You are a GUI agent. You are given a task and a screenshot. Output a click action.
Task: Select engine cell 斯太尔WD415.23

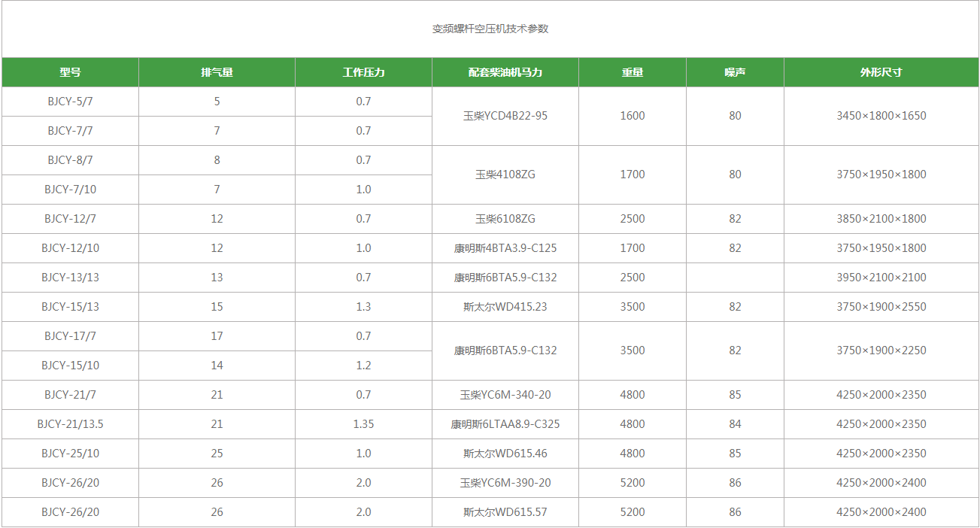505,307
